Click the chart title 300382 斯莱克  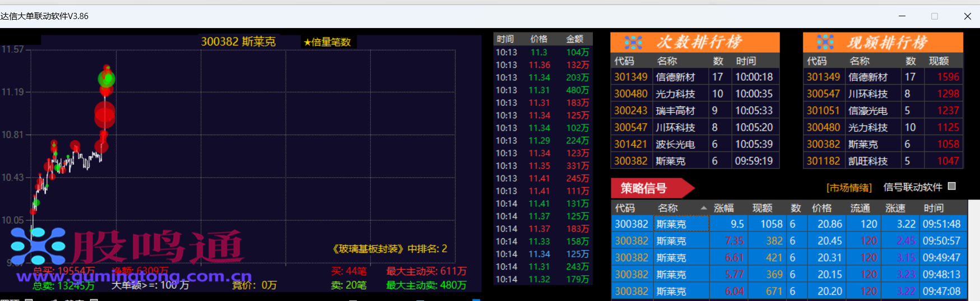(238, 41)
